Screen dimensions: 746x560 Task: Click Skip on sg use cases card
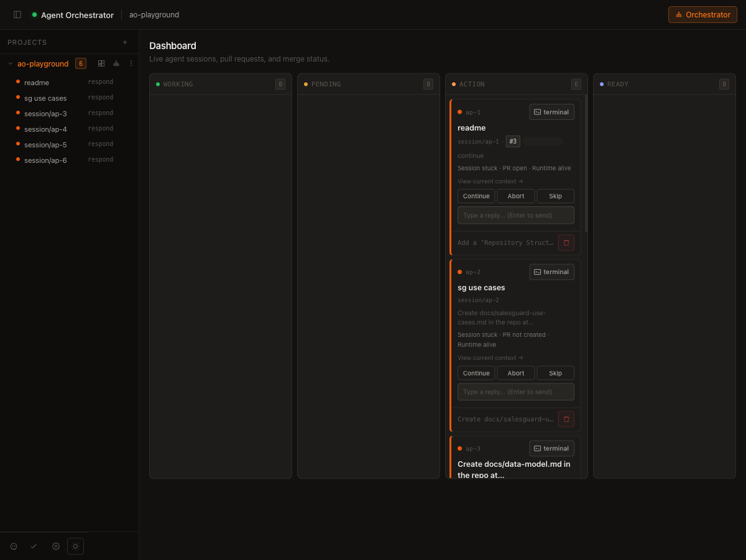555,373
